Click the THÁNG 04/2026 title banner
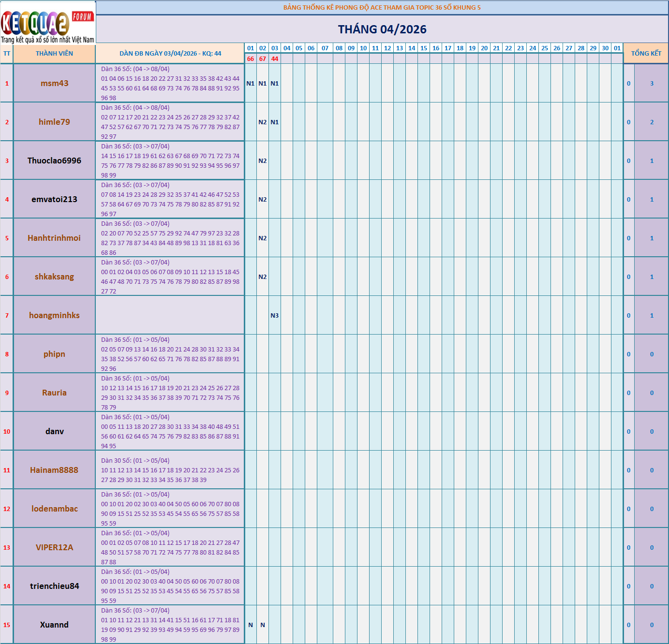The width and height of the screenshot is (669, 644). (382, 29)
